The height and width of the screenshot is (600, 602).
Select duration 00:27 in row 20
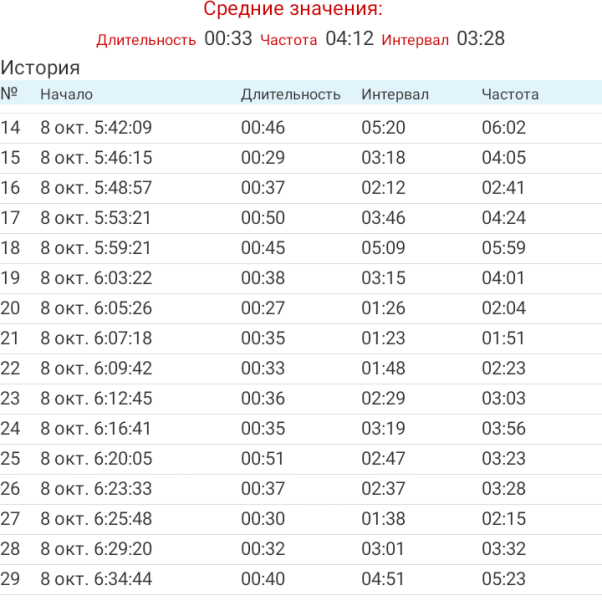[263, 308]
